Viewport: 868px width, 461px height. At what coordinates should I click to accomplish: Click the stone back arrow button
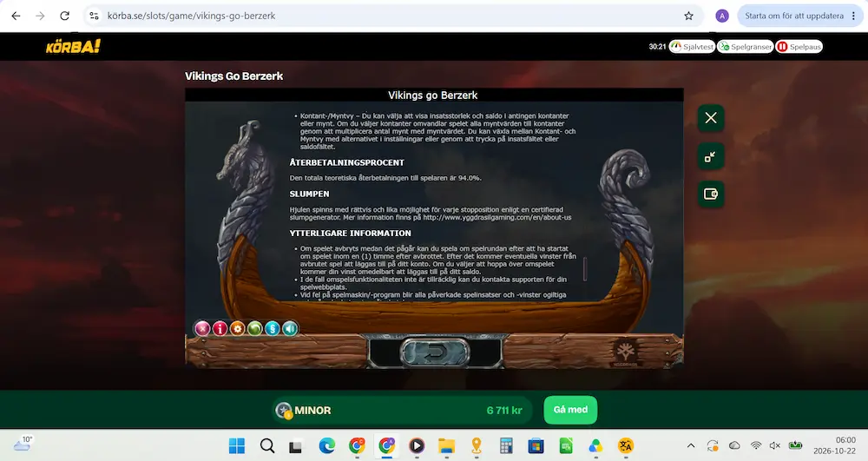pos(435,352)
